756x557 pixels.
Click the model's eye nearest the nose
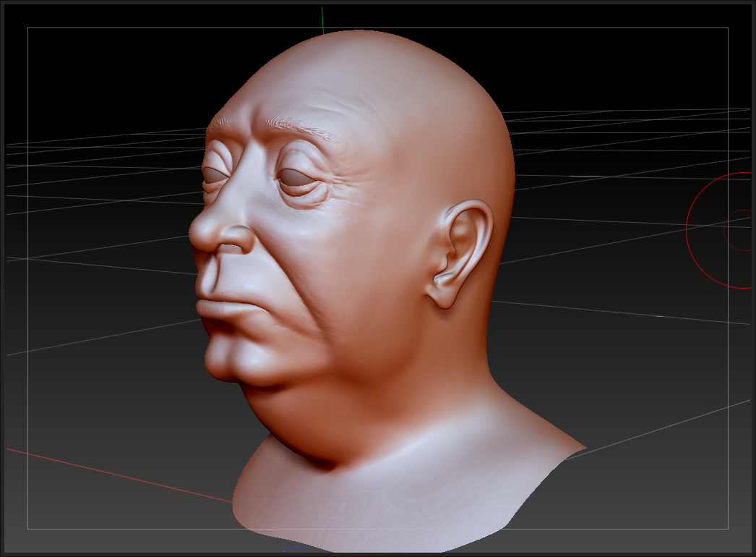(215, 175)
